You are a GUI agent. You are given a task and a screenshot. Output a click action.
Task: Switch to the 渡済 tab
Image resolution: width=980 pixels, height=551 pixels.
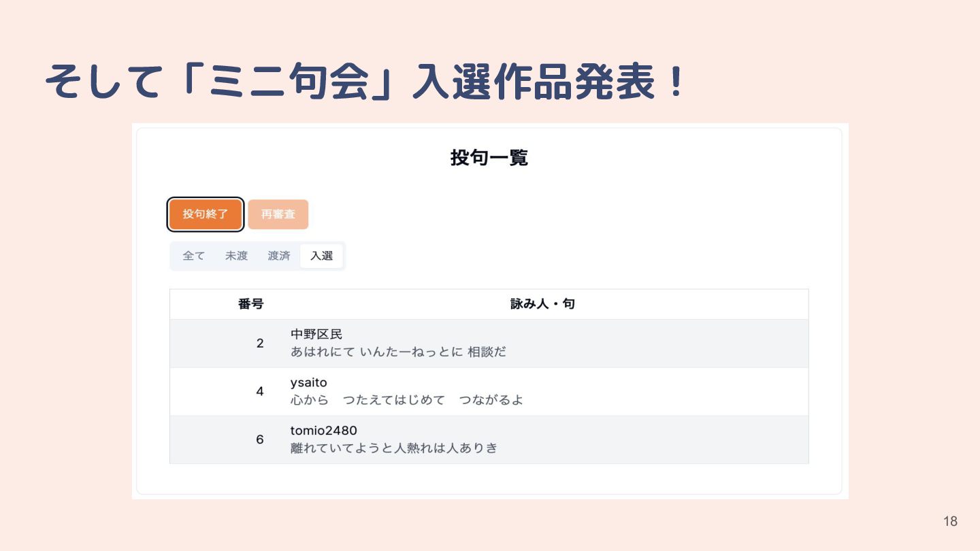pyautogui.click(x=279, y=256)
